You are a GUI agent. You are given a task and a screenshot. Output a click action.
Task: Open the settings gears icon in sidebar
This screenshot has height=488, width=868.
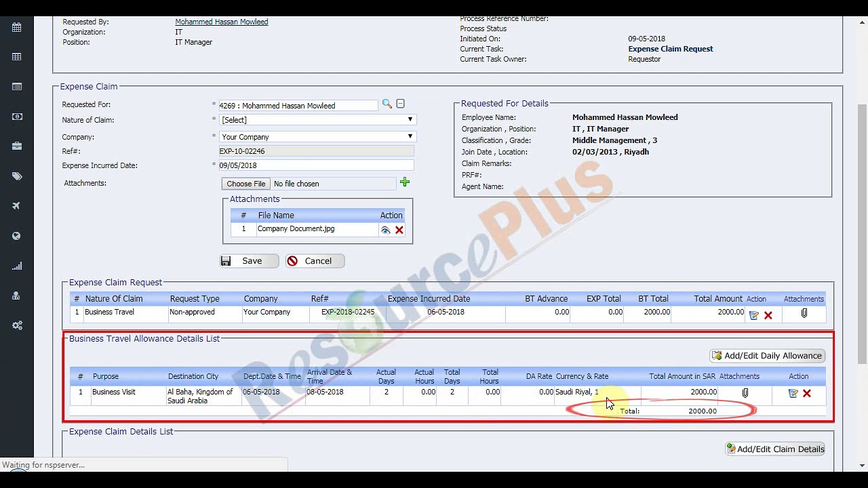click(17, 325)
